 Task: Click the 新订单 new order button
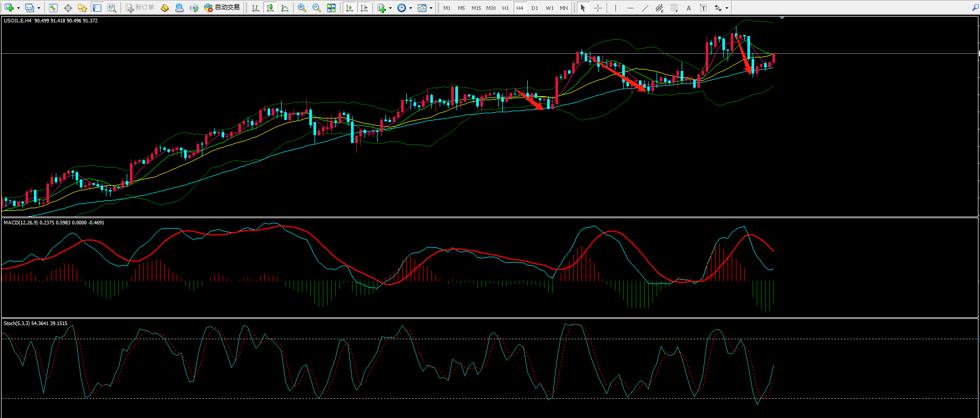[x=140, y=8]
